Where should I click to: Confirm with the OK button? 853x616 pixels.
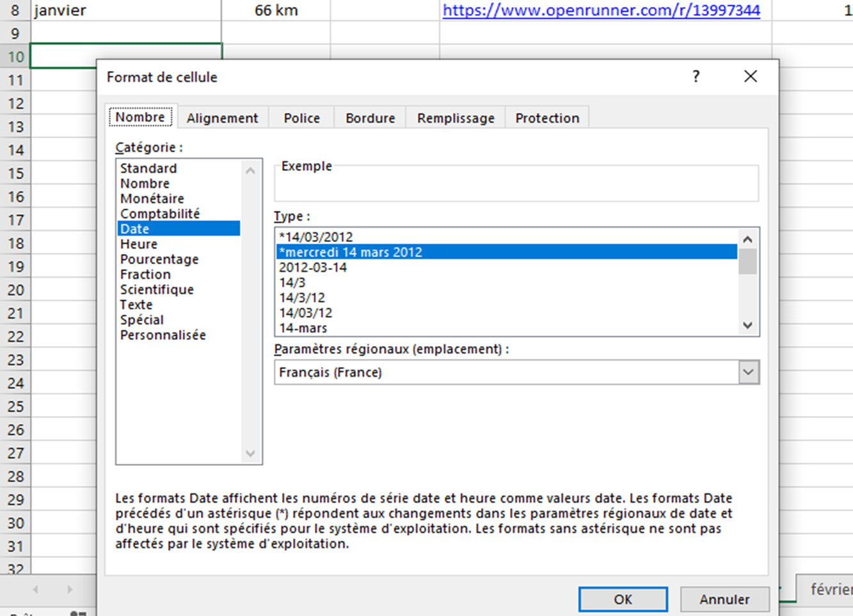coord(623,599)
